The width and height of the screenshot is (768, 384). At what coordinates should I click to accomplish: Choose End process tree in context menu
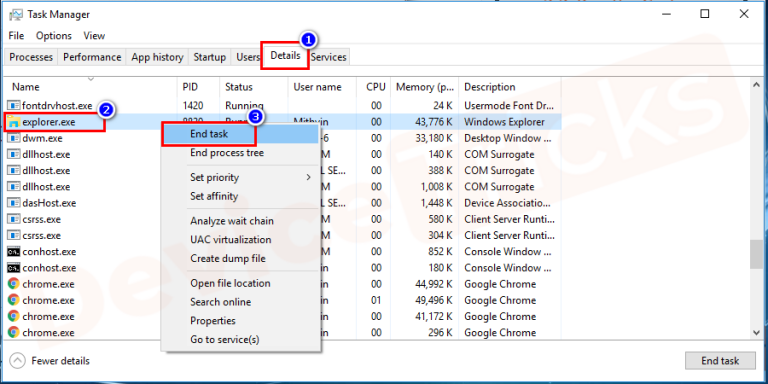point(227,153)
